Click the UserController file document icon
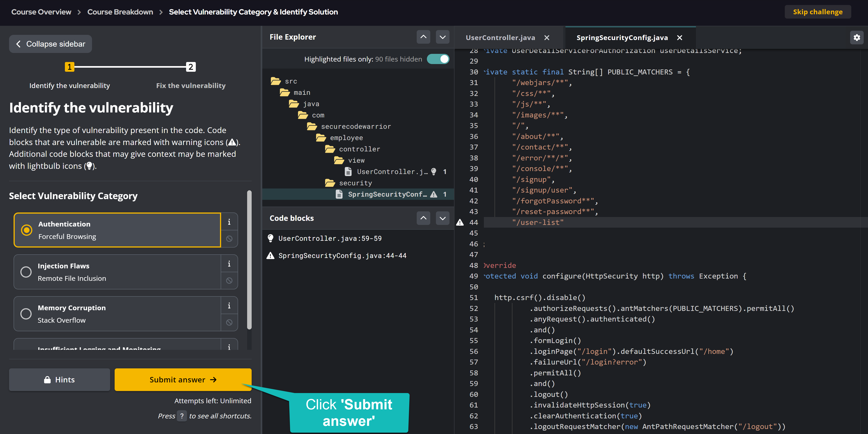 point(348,172)
